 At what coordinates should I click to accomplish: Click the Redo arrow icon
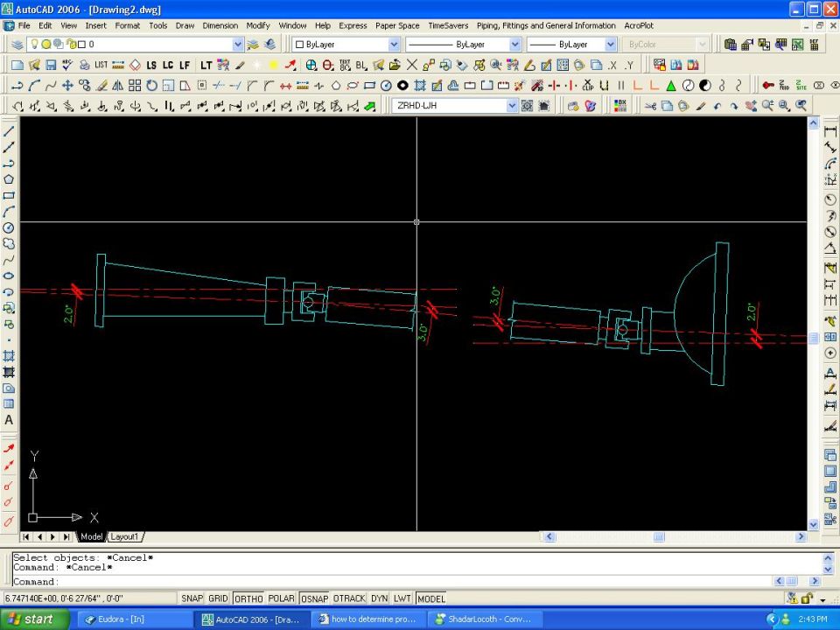[x=734, y=106]
